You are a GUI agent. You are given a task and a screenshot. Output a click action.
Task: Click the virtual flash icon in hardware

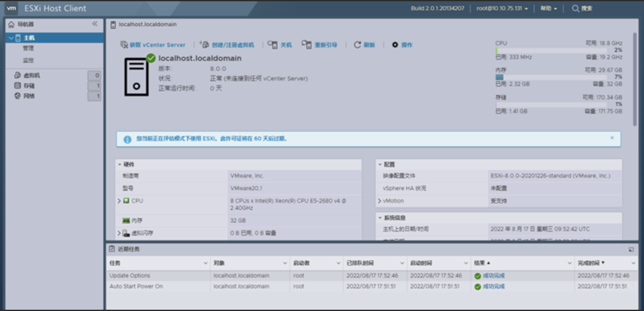point(126,233)
